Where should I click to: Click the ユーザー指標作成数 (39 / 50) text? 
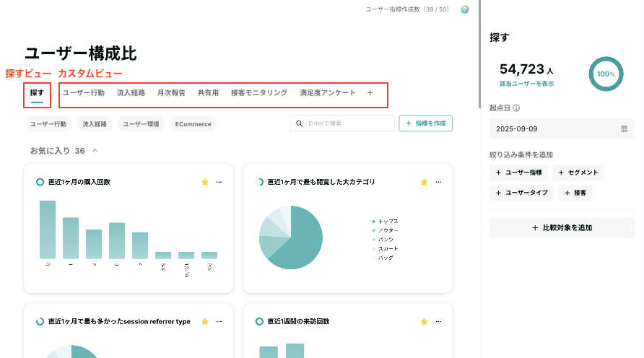click(x=407, y=9)
